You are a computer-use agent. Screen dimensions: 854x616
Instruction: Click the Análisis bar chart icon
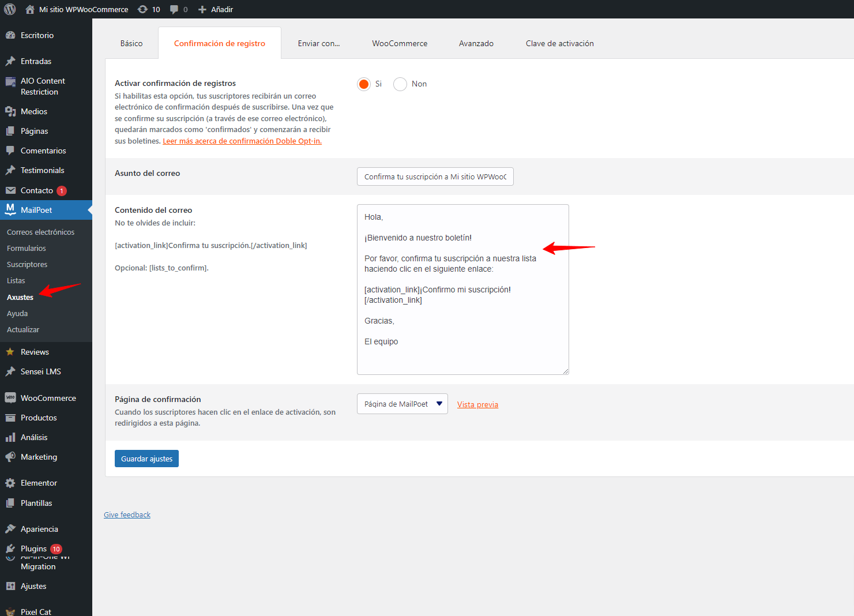click(10, 437)
